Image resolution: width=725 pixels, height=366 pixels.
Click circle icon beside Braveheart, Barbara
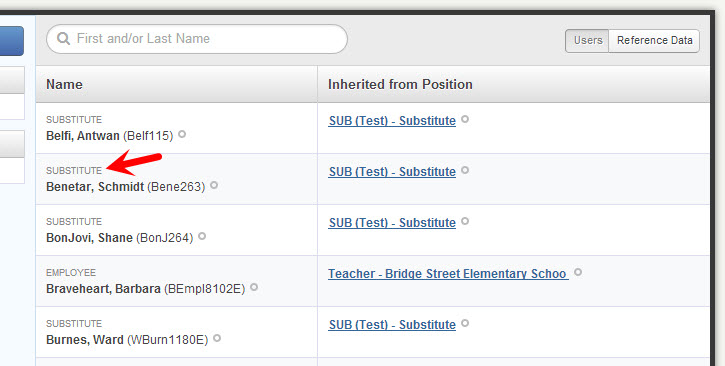tap(254, 287)
